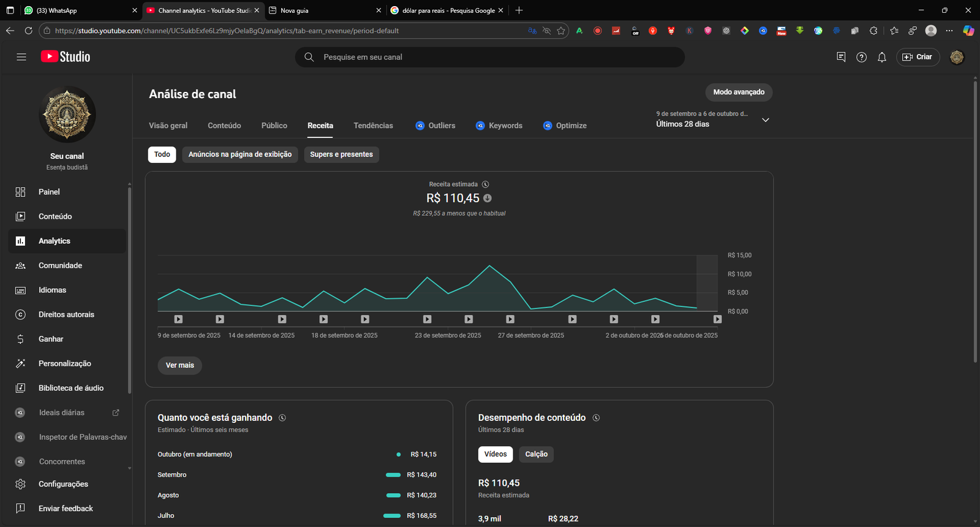Open the notifications bell icon
The height and width of the screenshot is (527, 980).
tap(882, 57)
